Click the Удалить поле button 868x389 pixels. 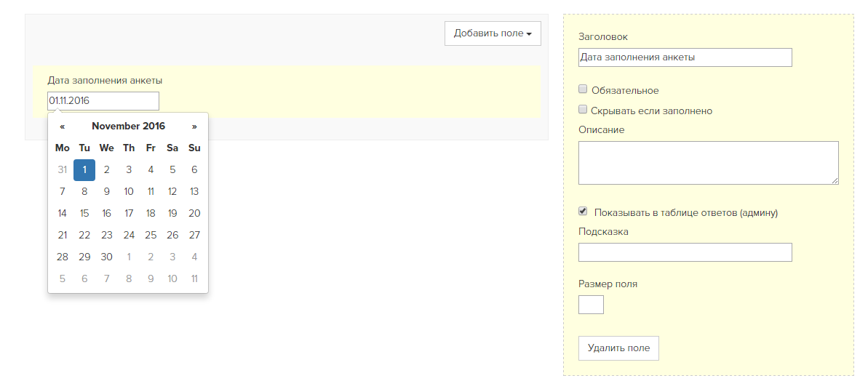click(x=618, y=348)
